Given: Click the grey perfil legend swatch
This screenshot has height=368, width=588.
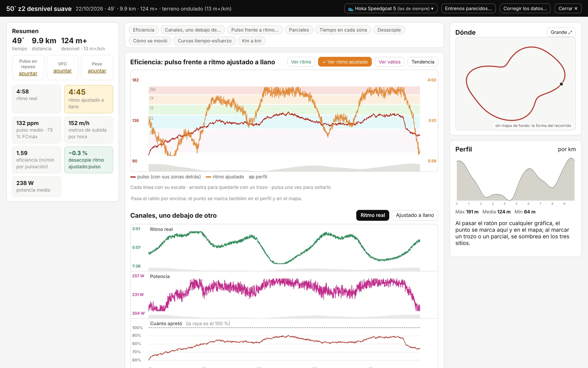Looking at the screenshot, I should point(251,177).
